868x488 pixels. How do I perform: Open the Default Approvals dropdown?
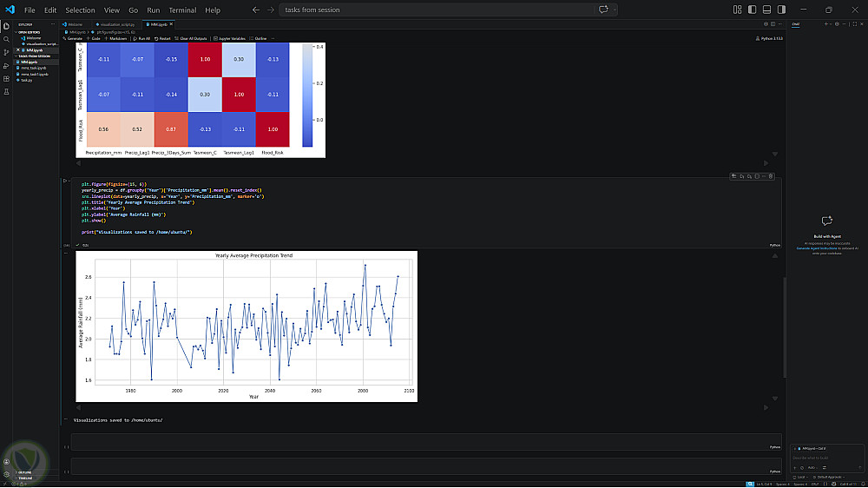click(x=829, y=477)
